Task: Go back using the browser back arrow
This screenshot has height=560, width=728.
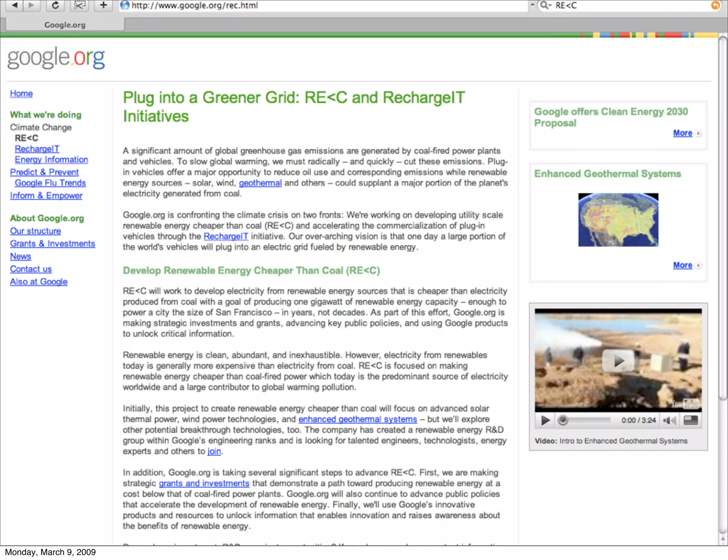Action: [15, 5]
